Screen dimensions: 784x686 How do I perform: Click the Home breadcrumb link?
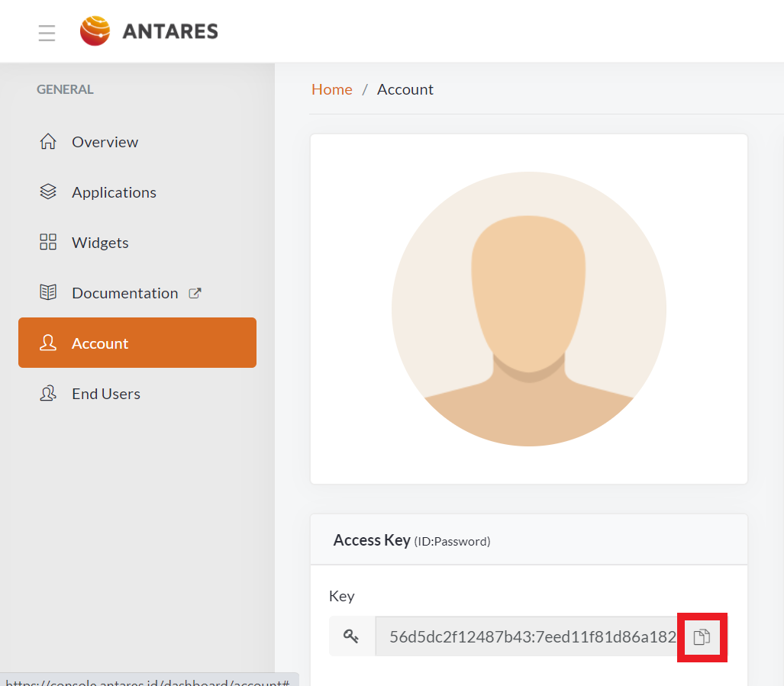click(331, 89)
